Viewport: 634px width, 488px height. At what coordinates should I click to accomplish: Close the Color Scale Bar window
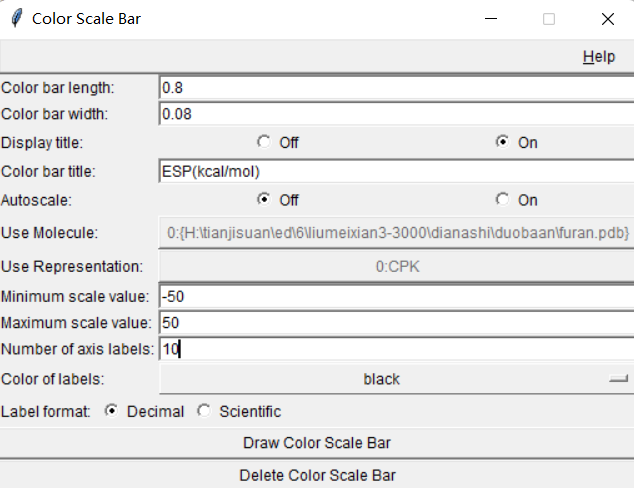[x=608, y=18]
